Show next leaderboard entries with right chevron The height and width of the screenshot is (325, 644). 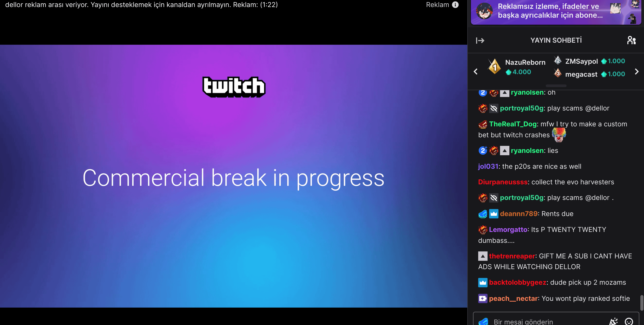click(637, 71)
